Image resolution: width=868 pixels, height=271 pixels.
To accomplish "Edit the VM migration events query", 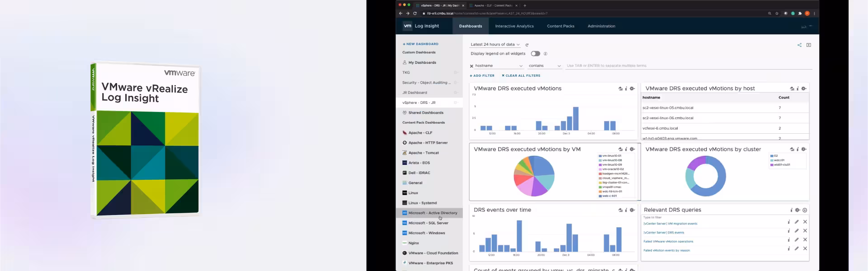I will pyautogui.click(x=797, y=222).
